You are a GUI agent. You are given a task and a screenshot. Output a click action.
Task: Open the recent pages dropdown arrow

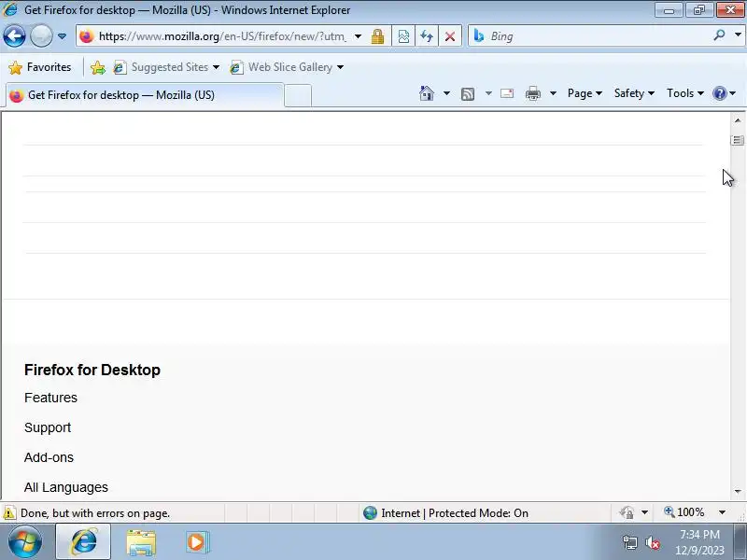coord(62,36)
